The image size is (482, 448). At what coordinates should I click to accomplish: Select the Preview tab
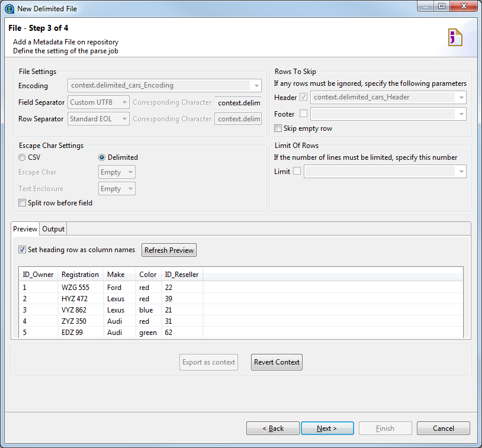point(25,229)
